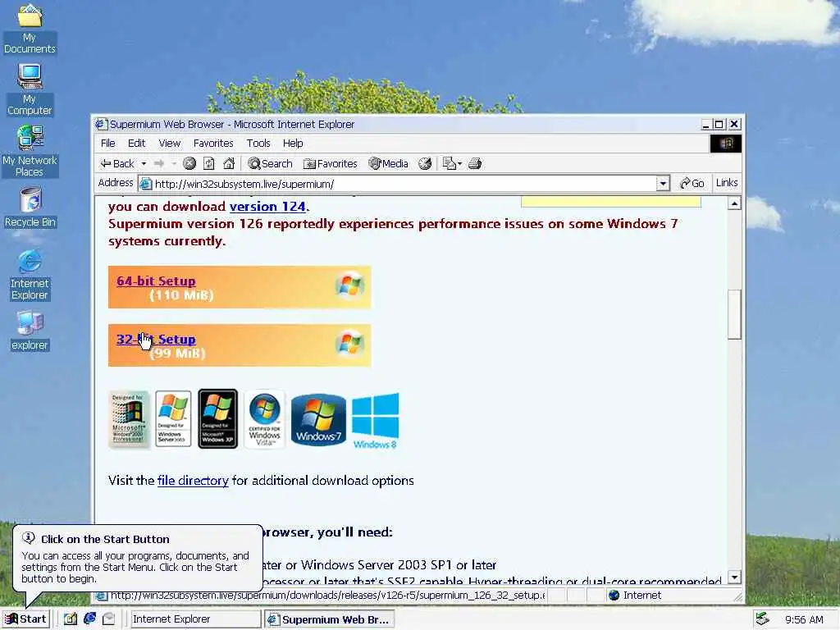Switch to Internet Explorer taskbar button

(x=195, y=619)
